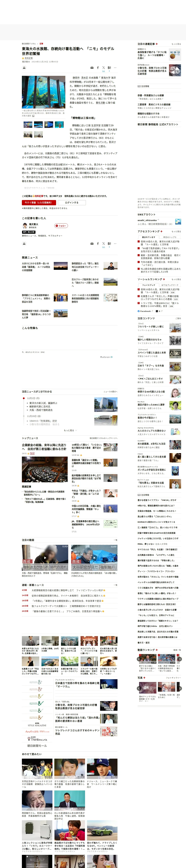Click the lower B! bookmark icon
Screen dimensions: 186x868
coord(109,244)
